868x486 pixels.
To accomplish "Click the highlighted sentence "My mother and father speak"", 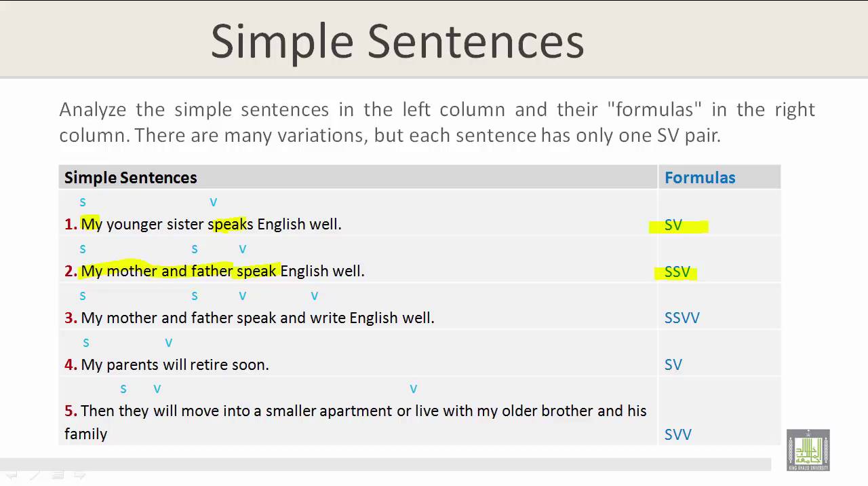I will click(180, 271).
